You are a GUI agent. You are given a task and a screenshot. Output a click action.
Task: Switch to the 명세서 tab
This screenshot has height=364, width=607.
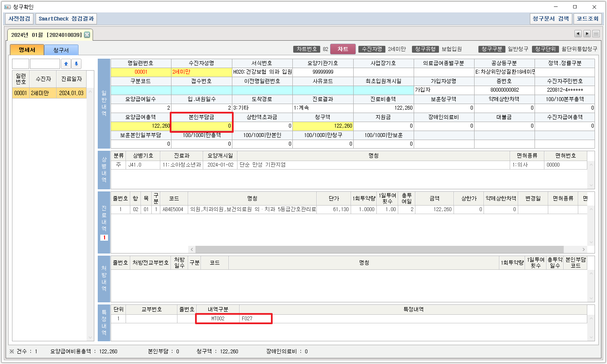27,50
